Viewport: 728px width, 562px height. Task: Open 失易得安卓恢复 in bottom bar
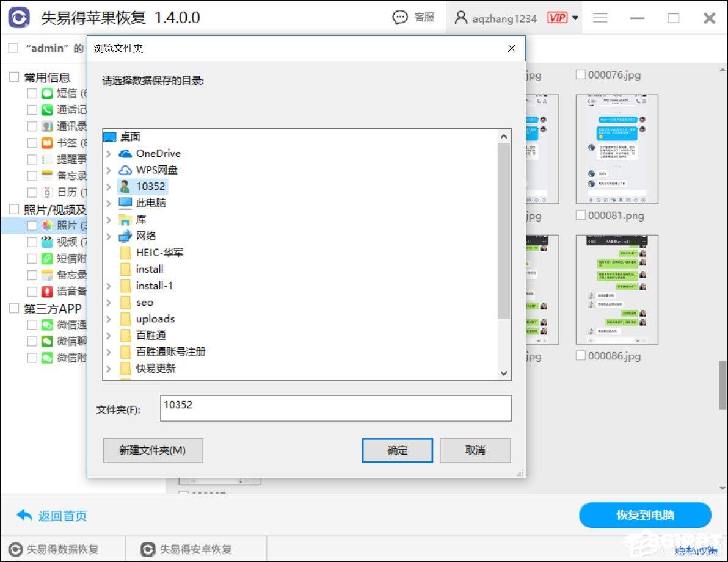[187, 549]
